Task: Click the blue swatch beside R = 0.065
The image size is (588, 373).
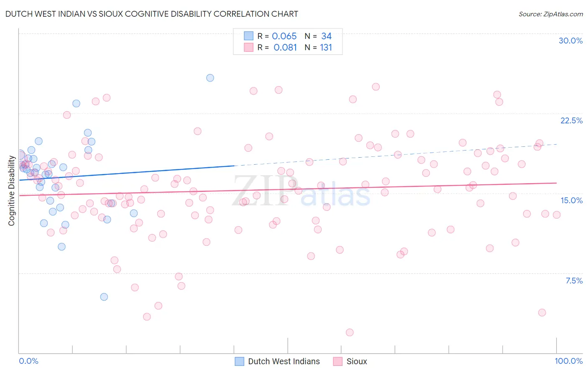Action: (x=249, y=36)
